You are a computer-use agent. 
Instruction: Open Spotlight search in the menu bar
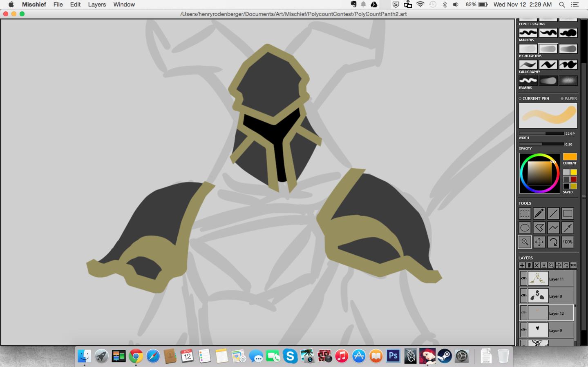[x=562, y=4]
